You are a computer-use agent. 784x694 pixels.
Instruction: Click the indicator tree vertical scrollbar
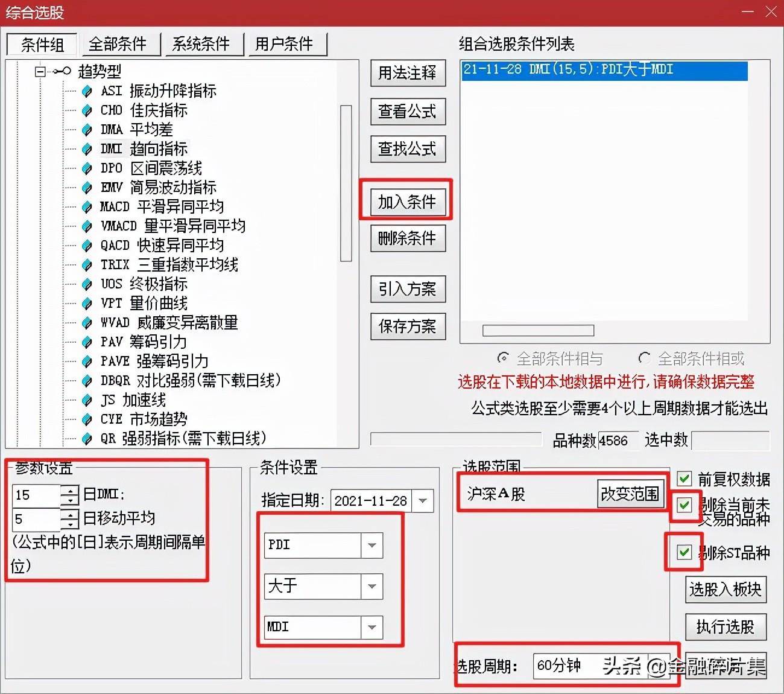click(346, 183)
